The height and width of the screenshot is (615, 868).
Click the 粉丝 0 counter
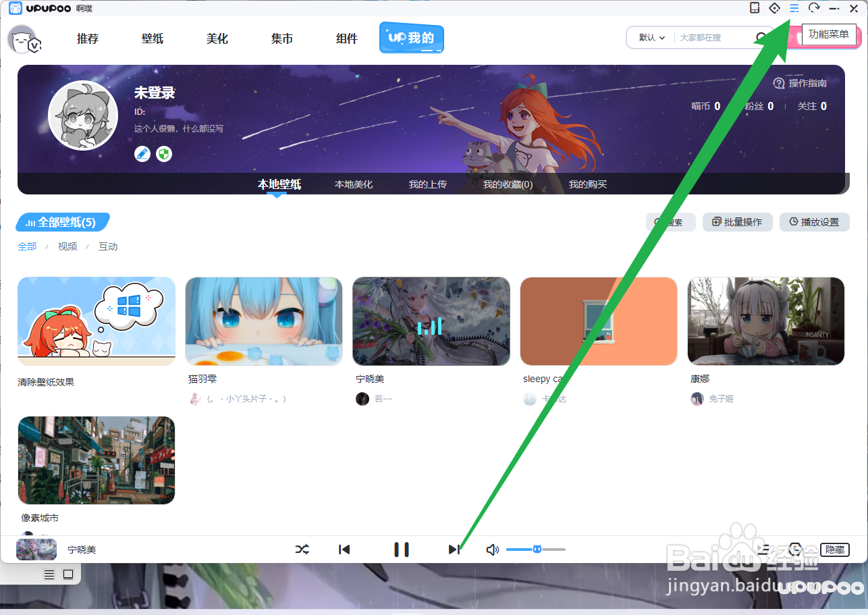click(759, 106)
